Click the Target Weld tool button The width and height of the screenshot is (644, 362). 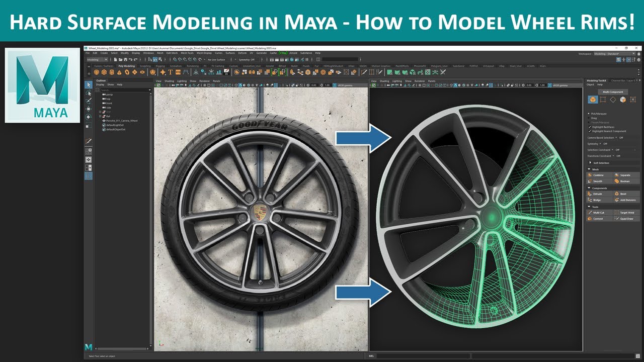coord(627,213)
